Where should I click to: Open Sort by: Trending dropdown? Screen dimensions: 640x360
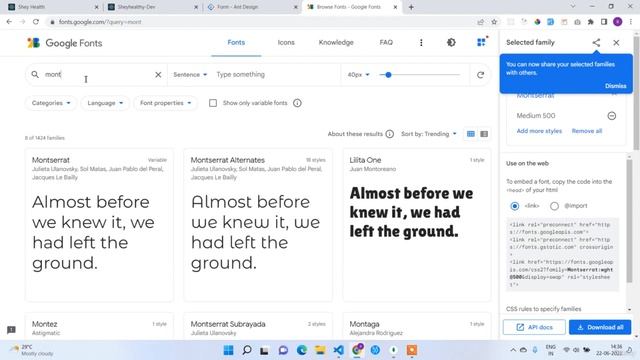pos(429,134)
